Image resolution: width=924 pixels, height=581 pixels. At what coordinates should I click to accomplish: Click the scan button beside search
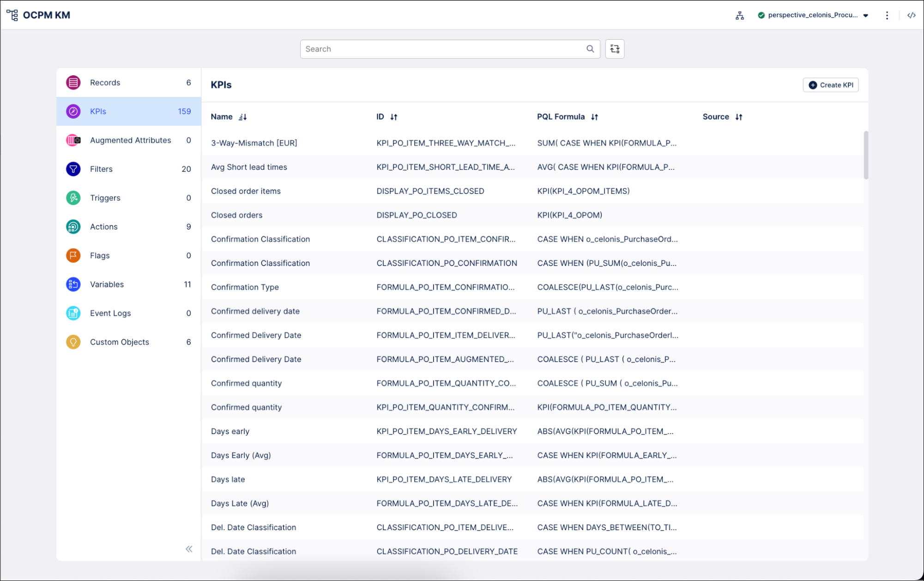point(615,49)
